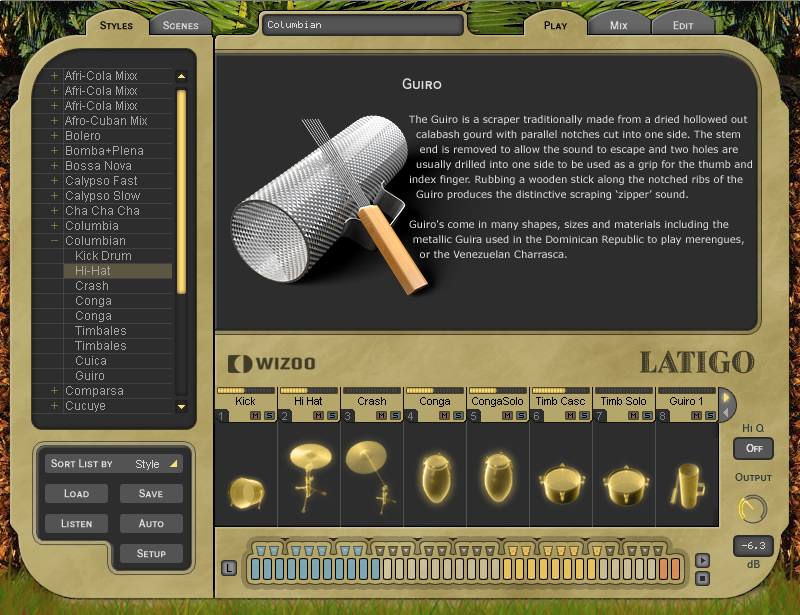The height and width of the screenshot is (615, 800).
Task: Solo the Timb Casc track
Action: 584,415
